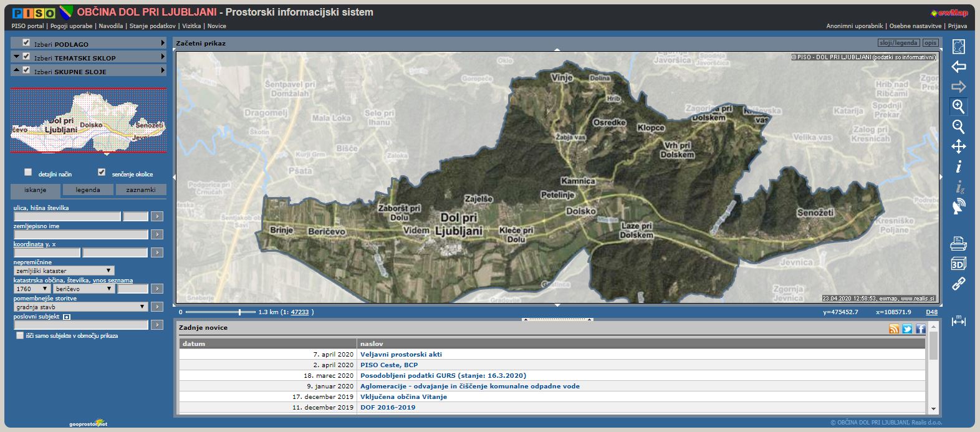Click the sloji/legenda button above map
The image size is (980, 432).
click(x=898, y=43)
